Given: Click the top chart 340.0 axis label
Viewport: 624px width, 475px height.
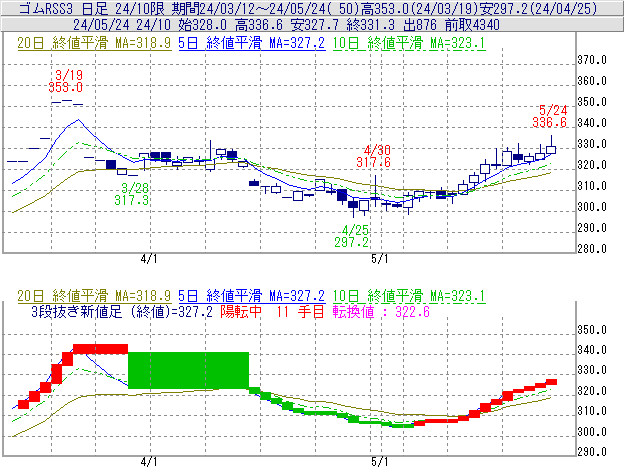Looking at the screenshot, I should [592, 123].
